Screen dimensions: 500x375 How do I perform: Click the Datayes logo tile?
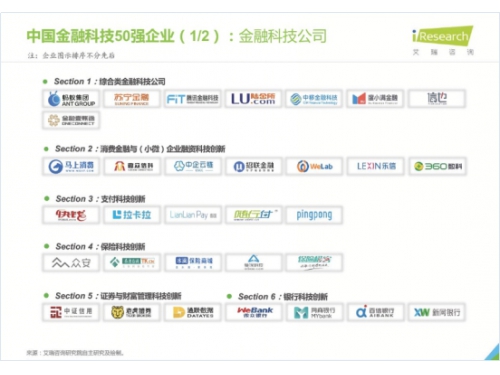click(193, 312)
